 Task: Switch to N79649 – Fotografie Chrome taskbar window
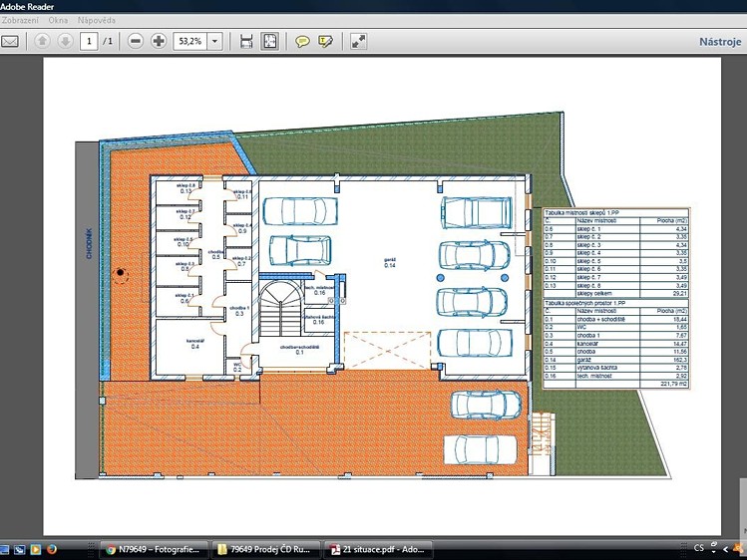(x=155, y=549)
